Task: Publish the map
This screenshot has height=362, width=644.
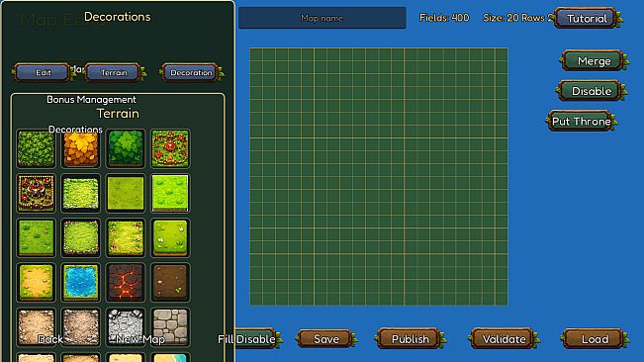Action: pyautogui.click(x=410, y=339)
